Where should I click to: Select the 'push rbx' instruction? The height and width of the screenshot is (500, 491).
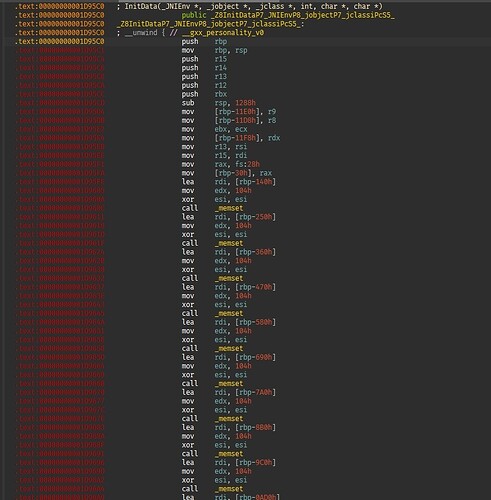(x=204, y=94)
